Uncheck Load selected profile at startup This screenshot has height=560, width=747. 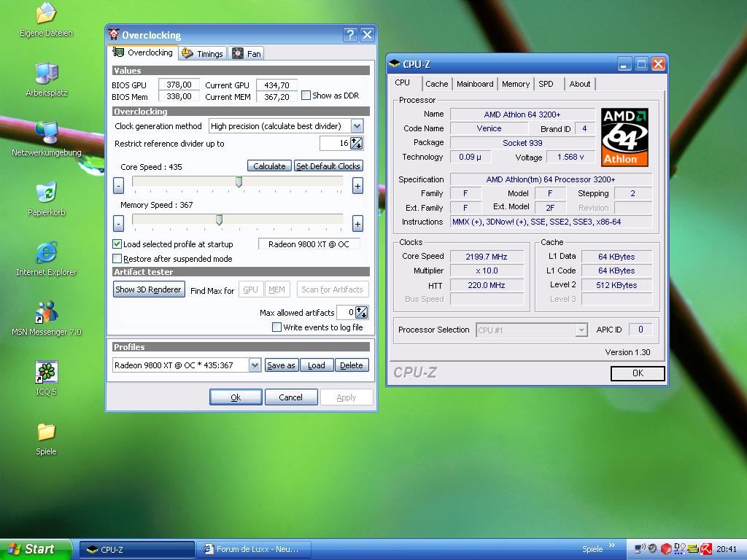[x=117, y=244]
